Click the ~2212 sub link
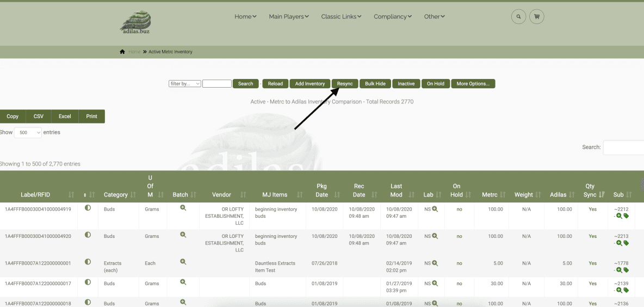Screen dimensions: 644x307 click(x=621, y=209)
